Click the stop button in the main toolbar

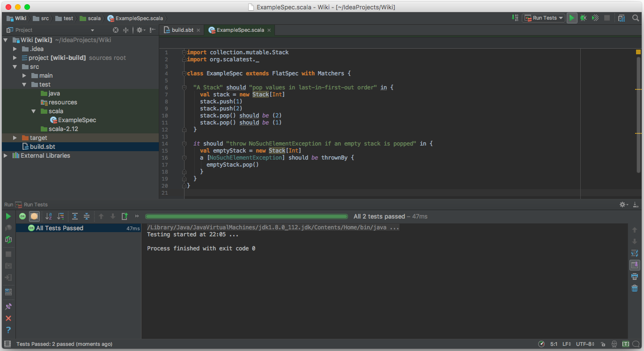(x=607, y=18)
